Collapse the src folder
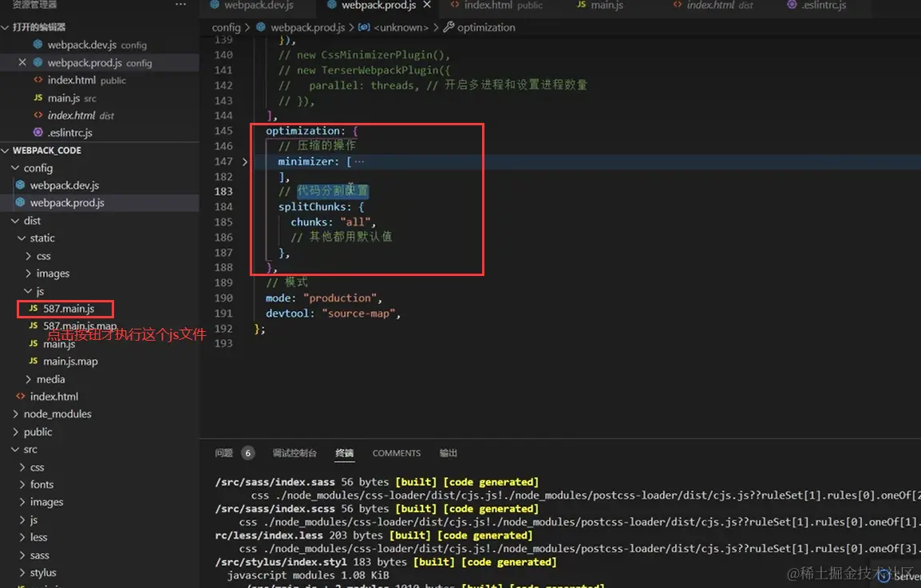 (15, 449)
